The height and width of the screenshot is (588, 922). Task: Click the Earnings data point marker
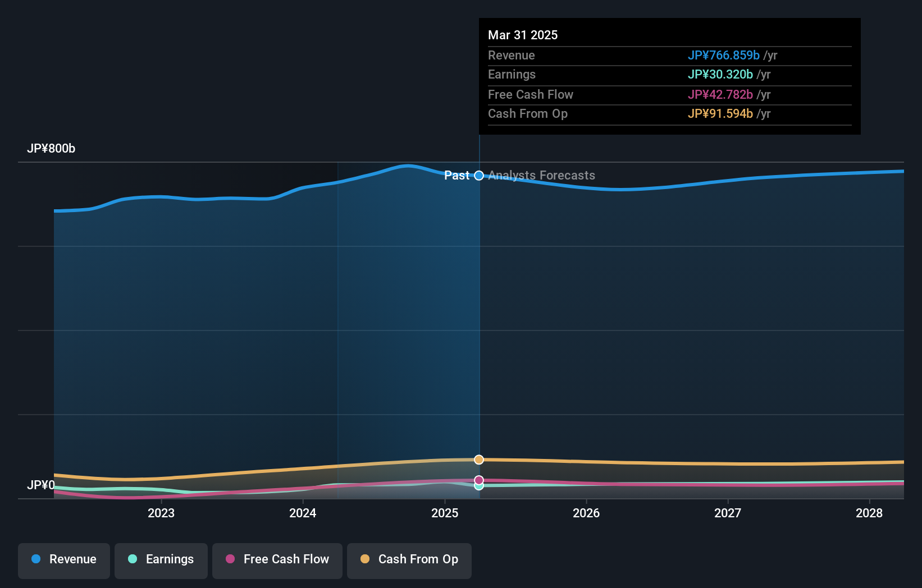point(479,486)
